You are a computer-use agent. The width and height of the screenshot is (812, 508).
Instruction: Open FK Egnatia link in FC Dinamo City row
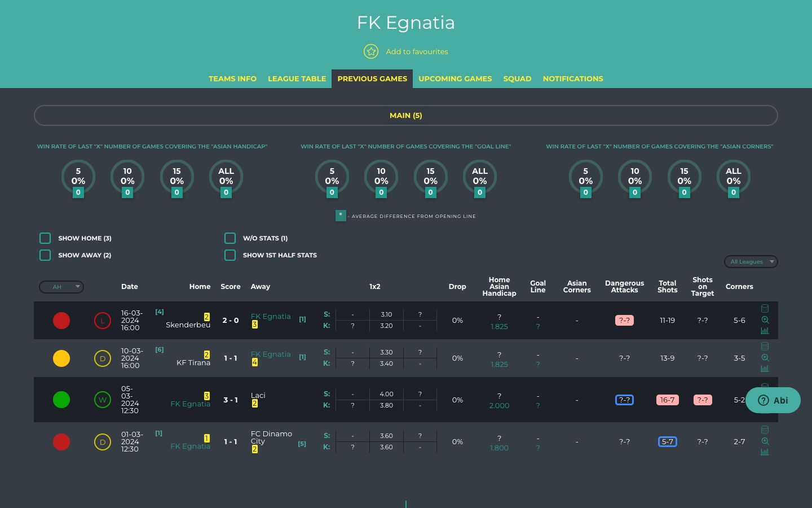[x=191, y=446]
